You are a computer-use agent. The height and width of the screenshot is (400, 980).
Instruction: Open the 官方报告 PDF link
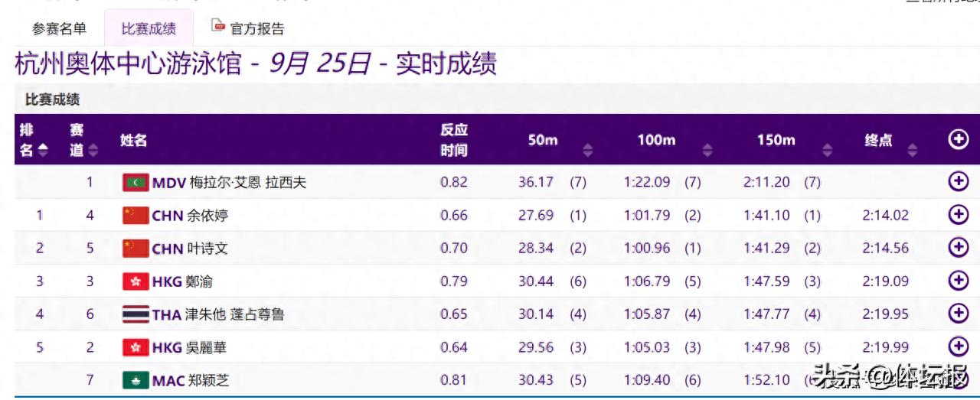(256, 29)
